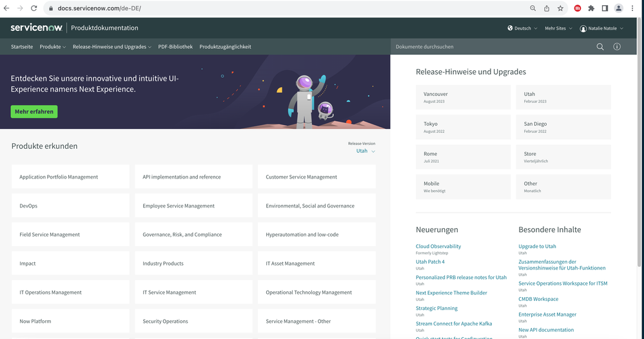
Task: Click the ServiceNow logo
Action: coord(36,28)
